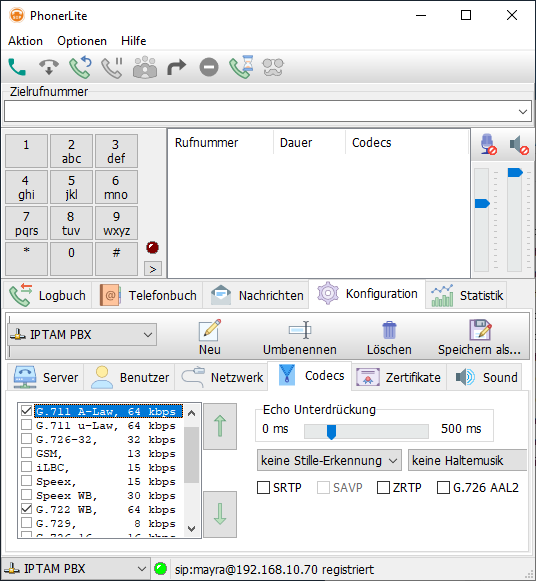Image resolution: width=536 pixels, height=581 pixels.
Task: Dial keypad button 5 jkl
Action: pos(71,187)
